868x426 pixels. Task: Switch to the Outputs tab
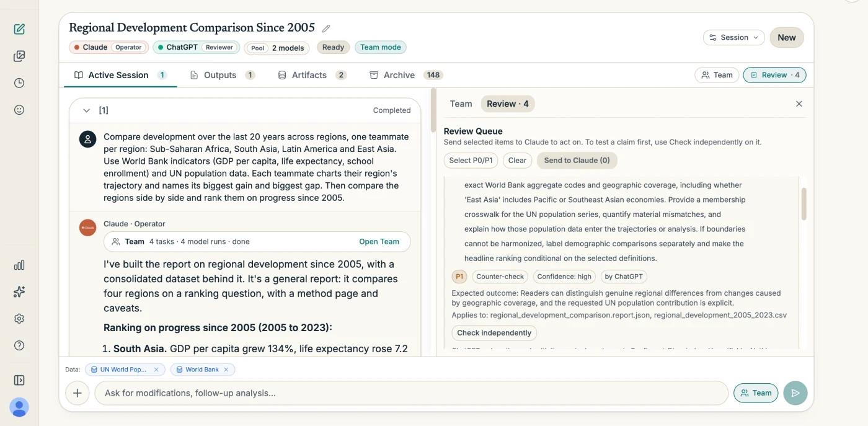[222, 75]
